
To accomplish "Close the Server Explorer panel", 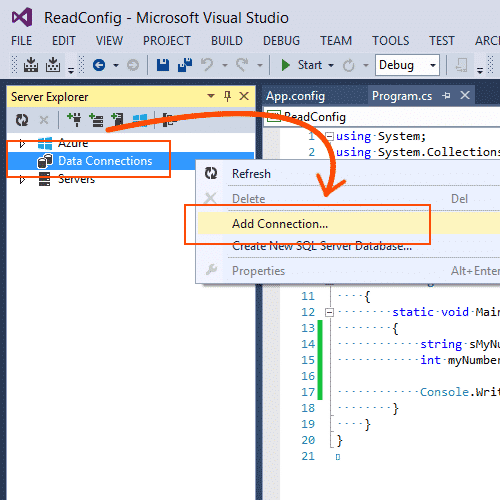I will [x=244, y=96].
